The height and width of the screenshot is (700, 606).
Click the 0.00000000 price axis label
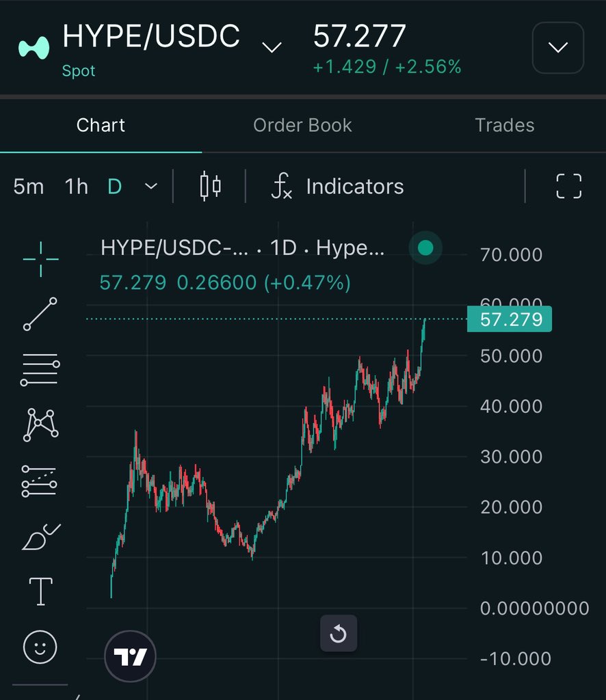(535, 608)
